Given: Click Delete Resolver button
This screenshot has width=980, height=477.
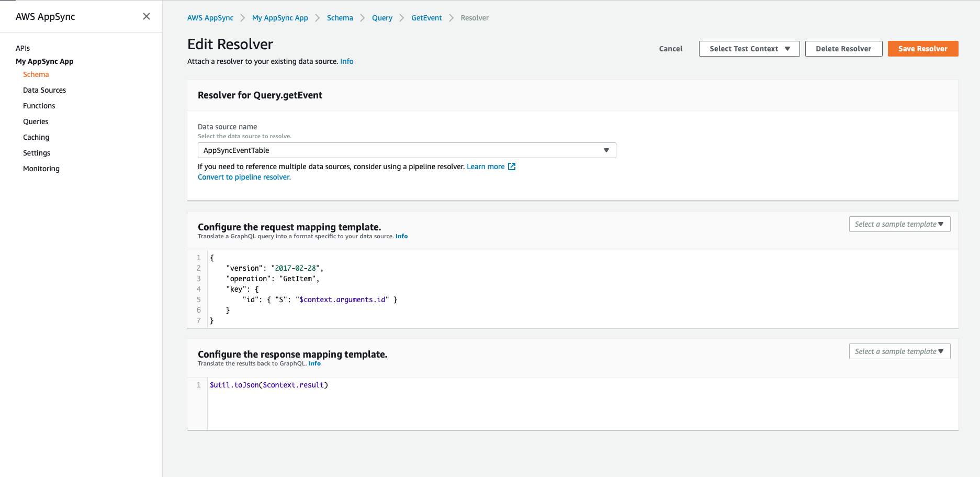Looking at the screenshot, I should [843, 49].
